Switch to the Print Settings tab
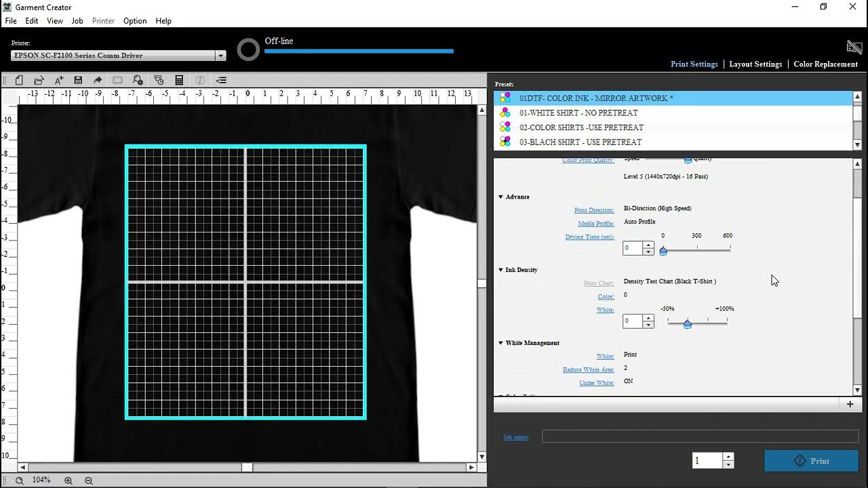The image size is (868, 488). pyautogui.click(x=694, y=64)
